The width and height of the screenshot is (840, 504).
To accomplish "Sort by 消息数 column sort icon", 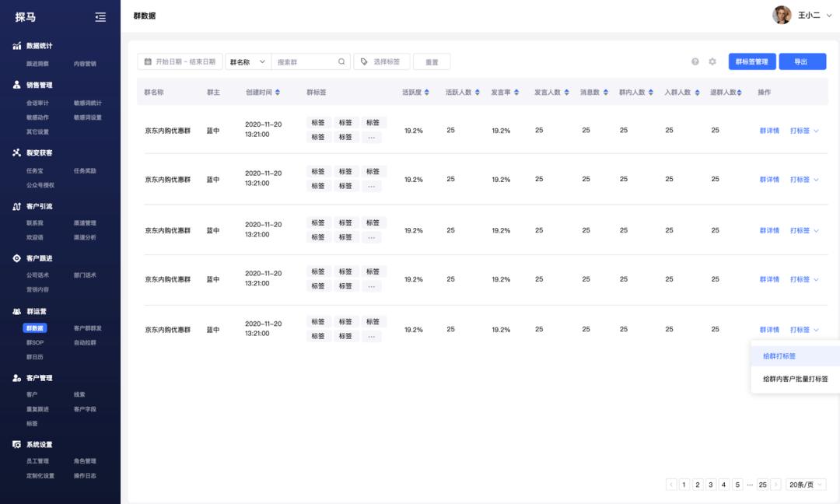I will click(607, 93).
